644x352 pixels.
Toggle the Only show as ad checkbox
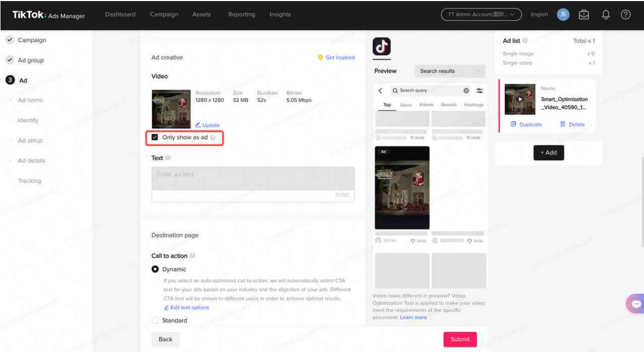coord(155,137)
